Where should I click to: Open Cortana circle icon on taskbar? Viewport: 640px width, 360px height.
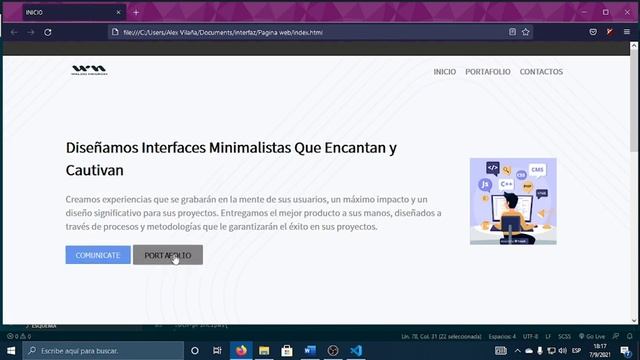pyautogui.click(x=195, y=351)
